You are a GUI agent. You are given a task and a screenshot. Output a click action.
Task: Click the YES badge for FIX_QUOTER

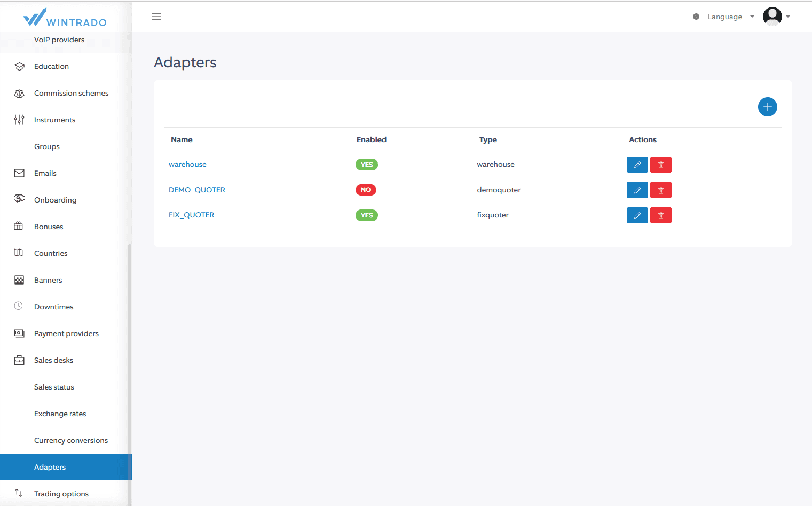366,215
